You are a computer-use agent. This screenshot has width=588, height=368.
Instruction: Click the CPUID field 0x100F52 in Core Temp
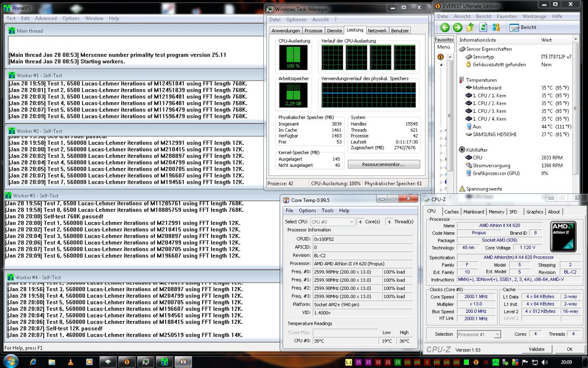(362, 239)
